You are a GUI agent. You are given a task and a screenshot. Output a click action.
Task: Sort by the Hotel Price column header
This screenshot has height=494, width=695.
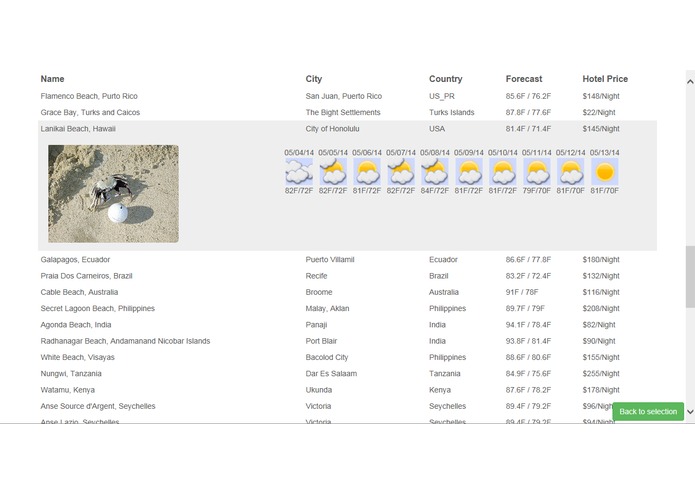point(605,79)
